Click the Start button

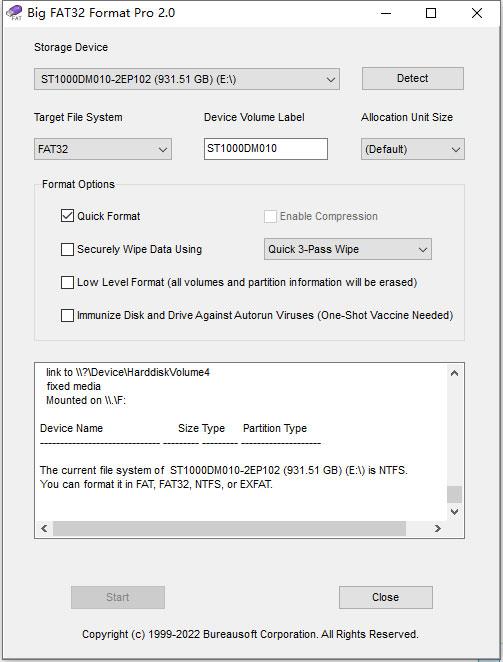tap(118, 597)
